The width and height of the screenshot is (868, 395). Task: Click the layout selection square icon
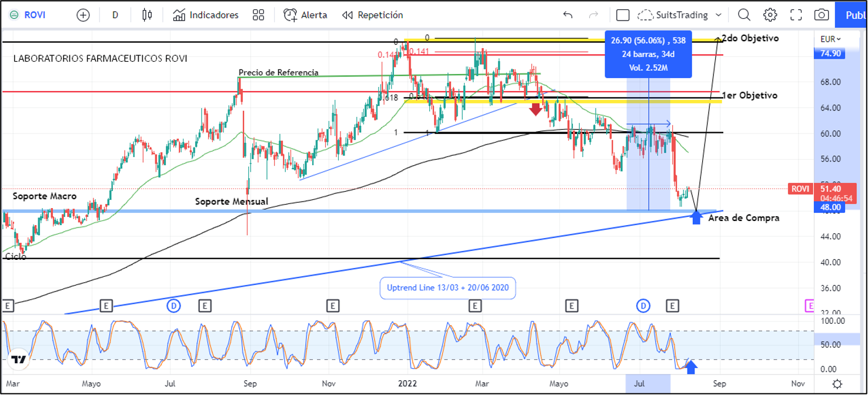coord(623,15)
